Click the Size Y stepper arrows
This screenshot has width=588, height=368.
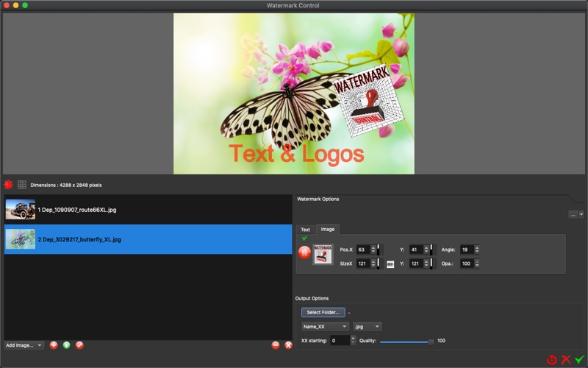[x=426, y=263]
